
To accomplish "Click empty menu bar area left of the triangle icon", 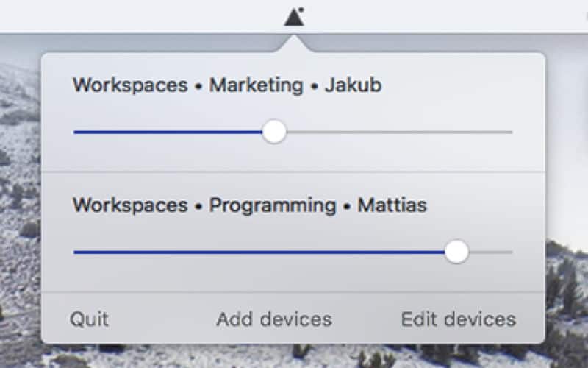I will pos(147,15).
